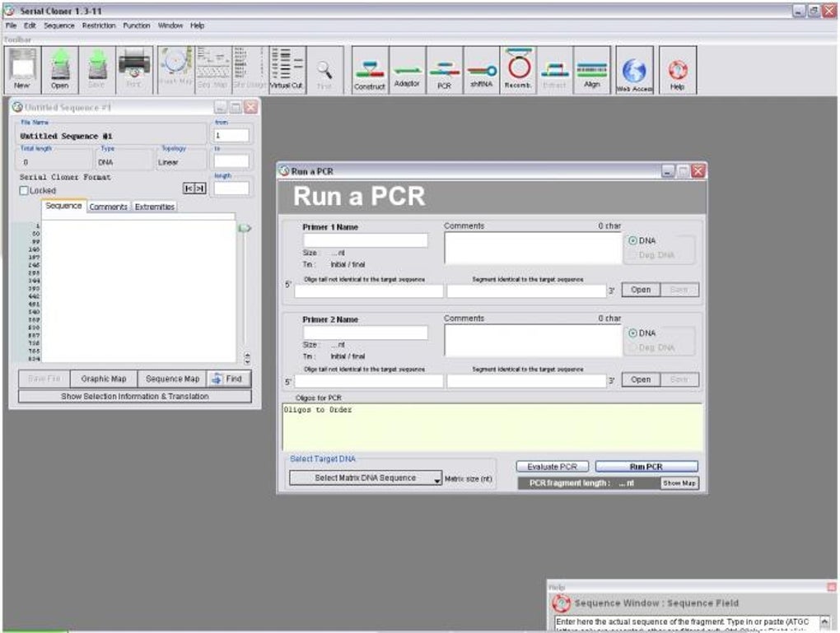Select DNA radio for Primer 2
Screen dimensions: 840x633
tap(633, 333)
